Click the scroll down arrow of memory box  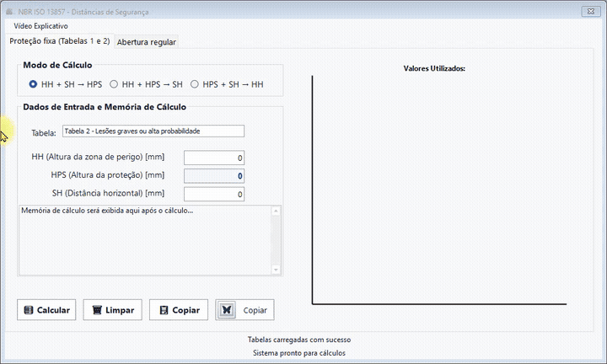pyautogui.click(x=276, y=270)
